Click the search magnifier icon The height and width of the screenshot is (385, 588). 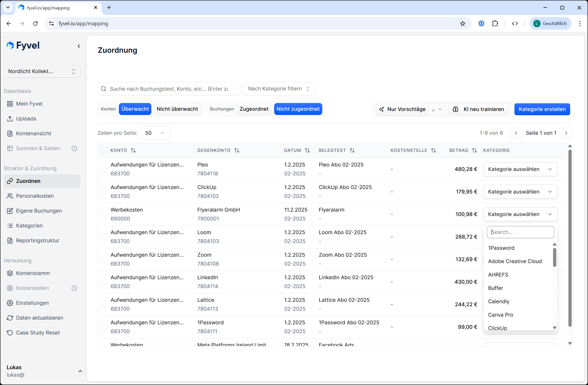point(104,89)
